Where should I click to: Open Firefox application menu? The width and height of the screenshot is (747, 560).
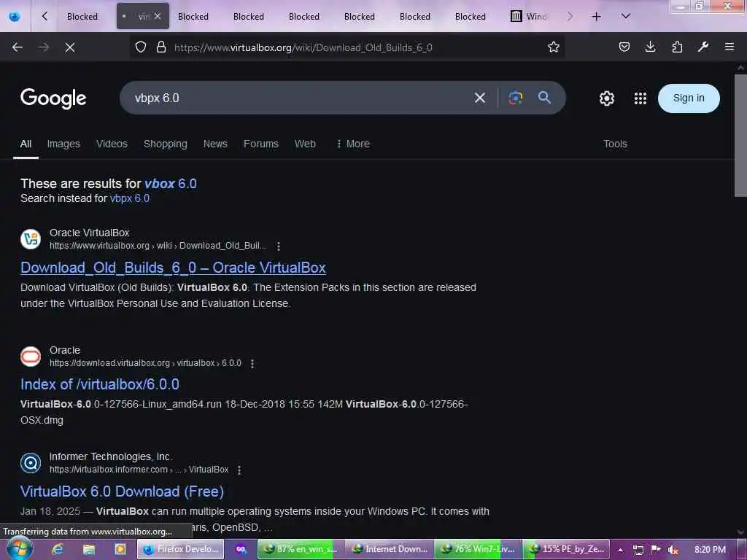[x=729, y=47]
